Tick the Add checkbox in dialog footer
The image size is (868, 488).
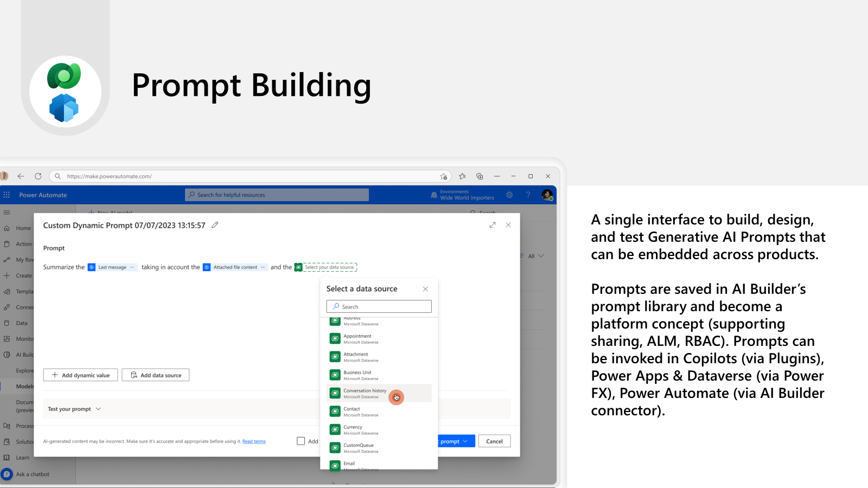[x=301, y=441]
